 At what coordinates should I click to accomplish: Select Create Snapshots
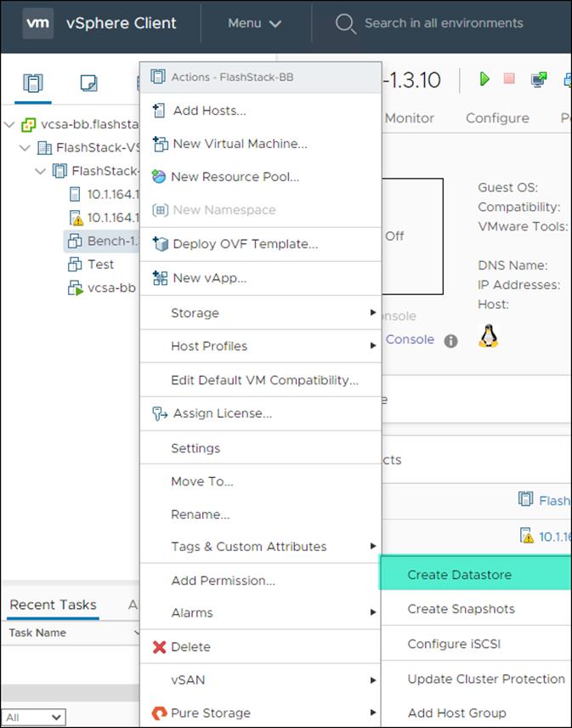(x=476, y=609)
